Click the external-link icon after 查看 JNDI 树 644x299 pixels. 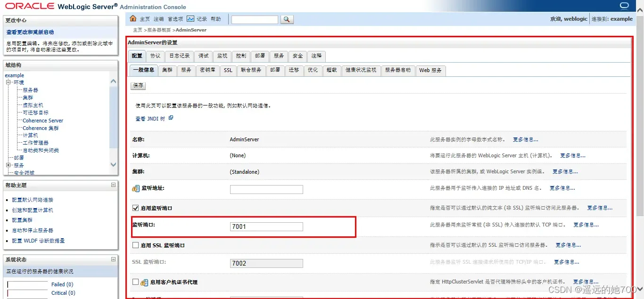tap(171, 118)
